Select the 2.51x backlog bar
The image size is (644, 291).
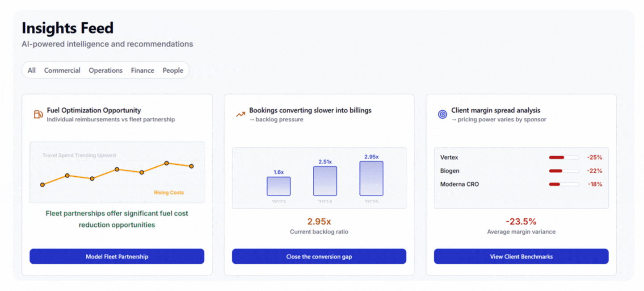325,181
